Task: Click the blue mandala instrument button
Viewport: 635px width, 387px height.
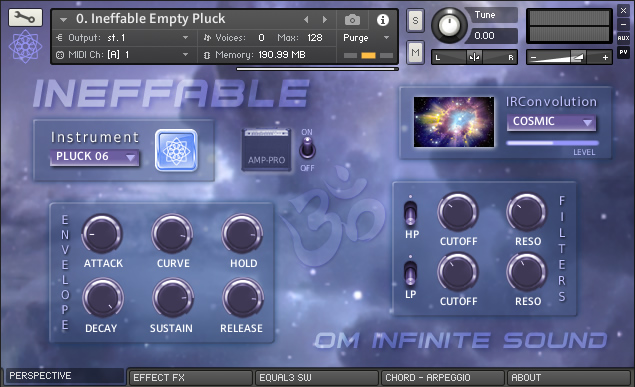Action: point(176,151)
